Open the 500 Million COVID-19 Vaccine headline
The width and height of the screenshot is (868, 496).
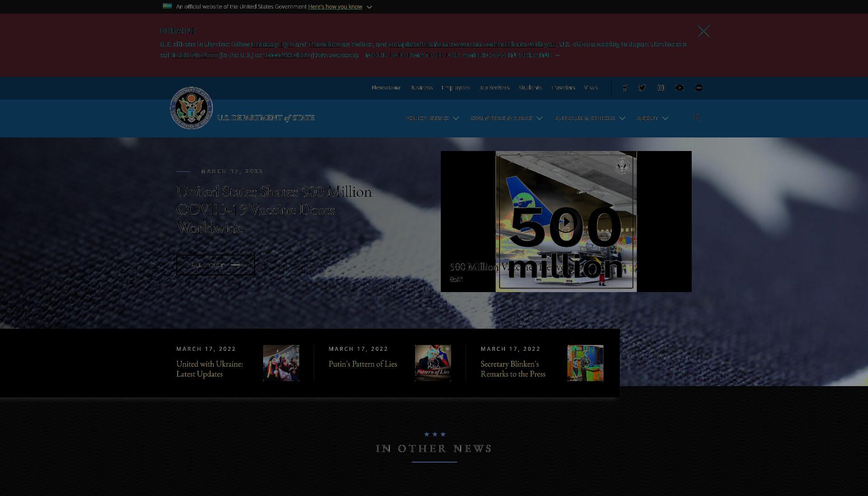click(x=274, y=210)
